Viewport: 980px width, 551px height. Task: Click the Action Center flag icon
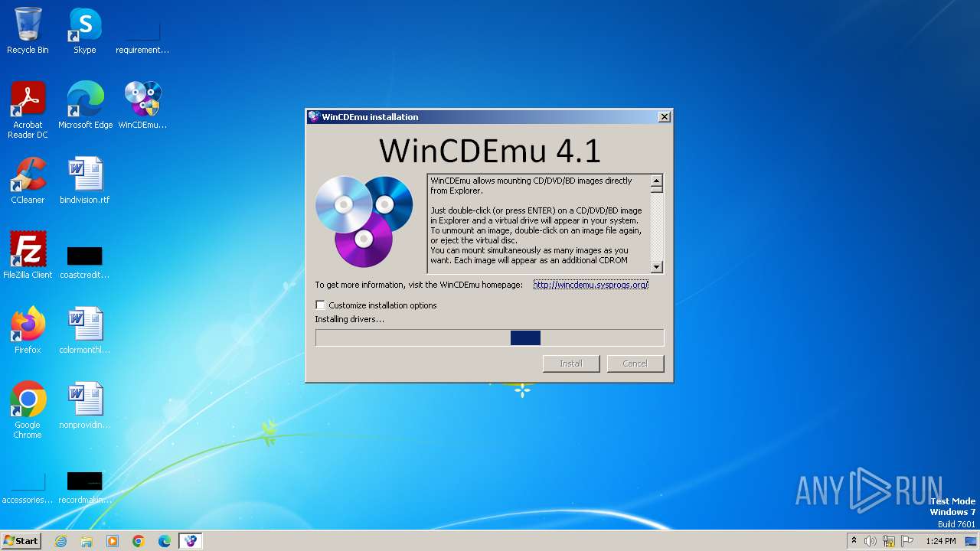tap(907, 541)
